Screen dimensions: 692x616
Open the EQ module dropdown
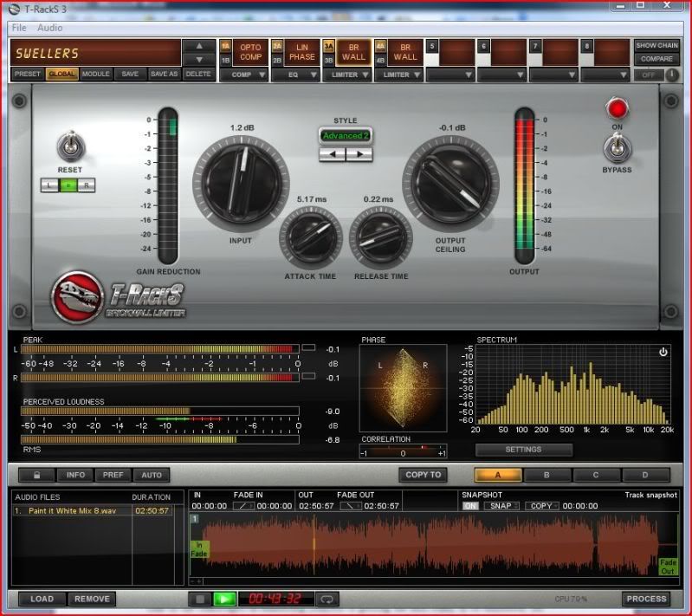(x=295, y=75)
